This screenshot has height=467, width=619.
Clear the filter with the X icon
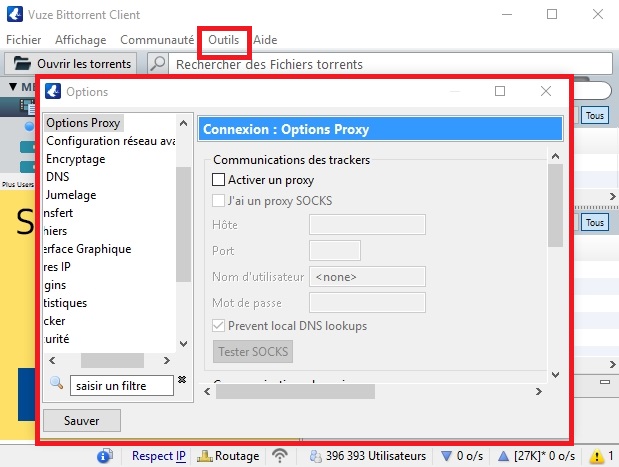click(x=182, y=379)
